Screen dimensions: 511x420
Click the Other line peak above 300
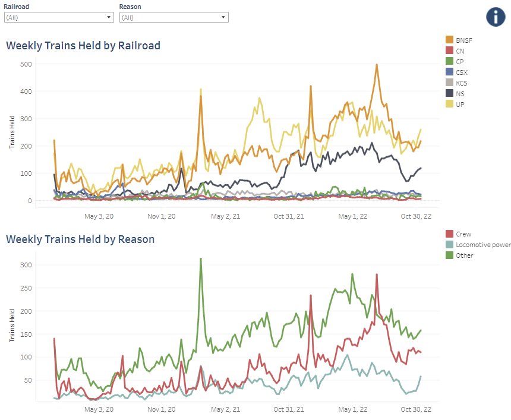[x=201, y=258]
